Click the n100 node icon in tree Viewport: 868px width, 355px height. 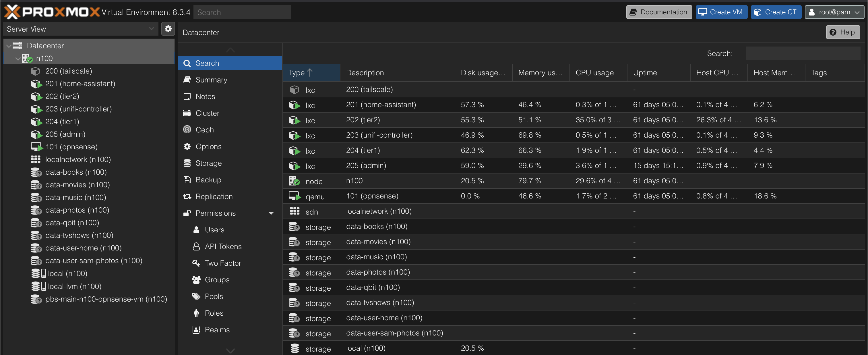[27, 58]
